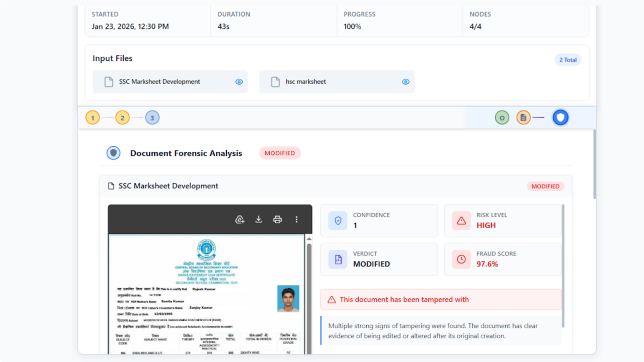Click the CBSE logo in the marksheet preview
644x362 pixels.
(x=206, y=250)
